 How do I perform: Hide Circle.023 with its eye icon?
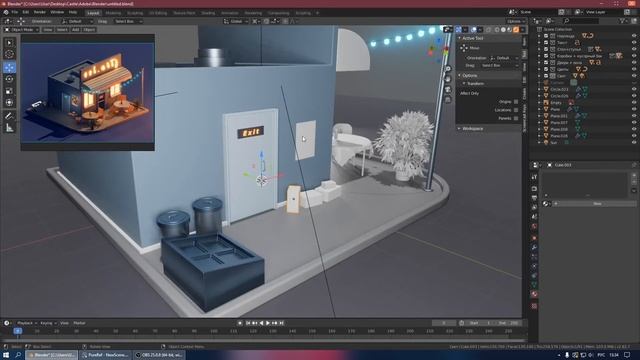pyautogui.click(x=634, y=89)
